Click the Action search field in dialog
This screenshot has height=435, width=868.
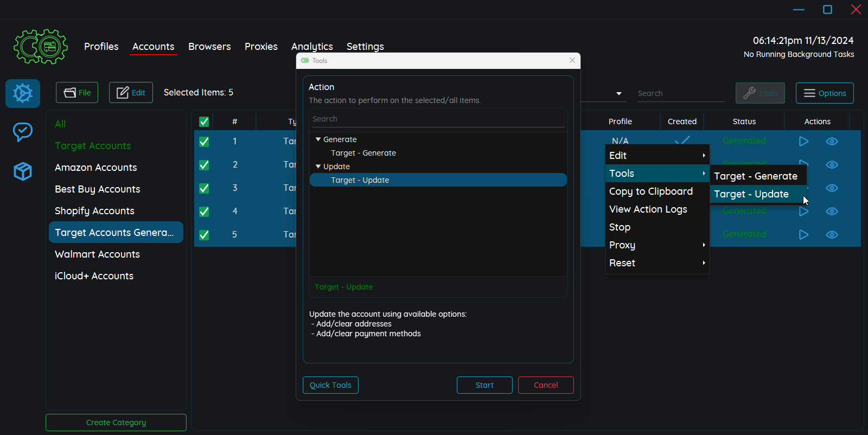(x=437, y=119)
